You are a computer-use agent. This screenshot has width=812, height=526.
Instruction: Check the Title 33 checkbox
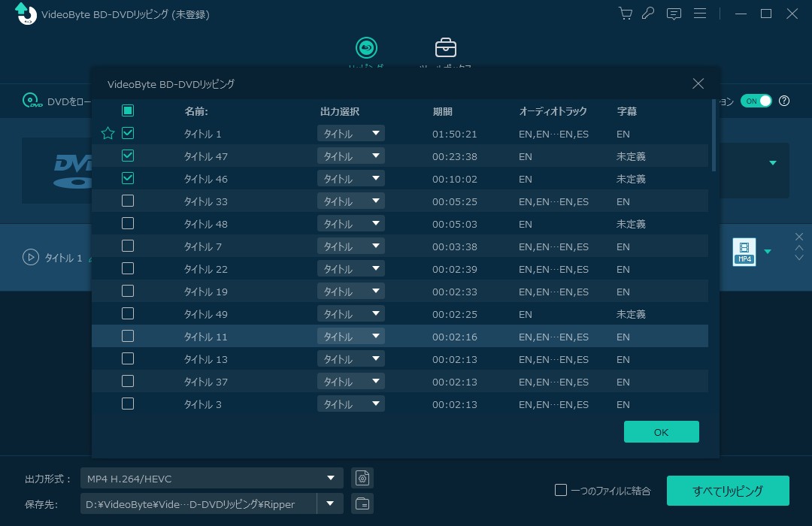point(128,201)
